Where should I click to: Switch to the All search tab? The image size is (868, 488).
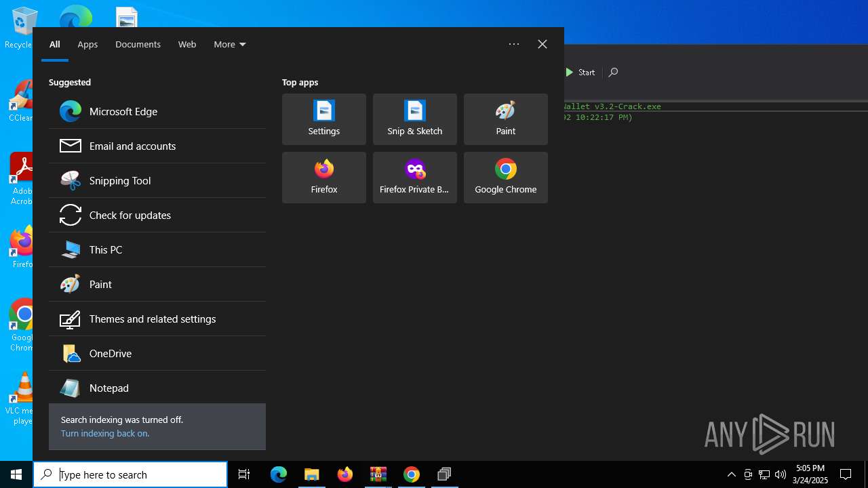(x=55, y=45)
